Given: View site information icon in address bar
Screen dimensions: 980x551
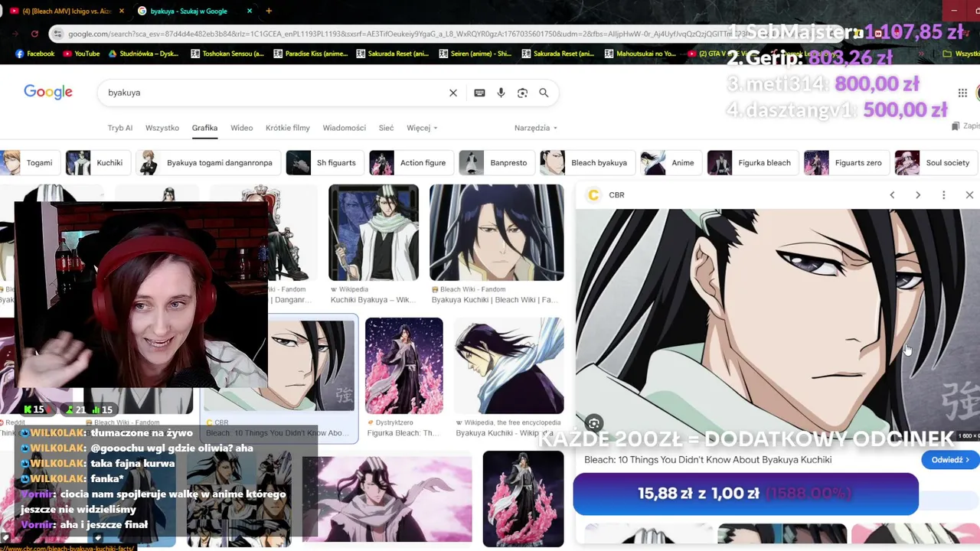Looking at the screenshot, I should [57, 34].
